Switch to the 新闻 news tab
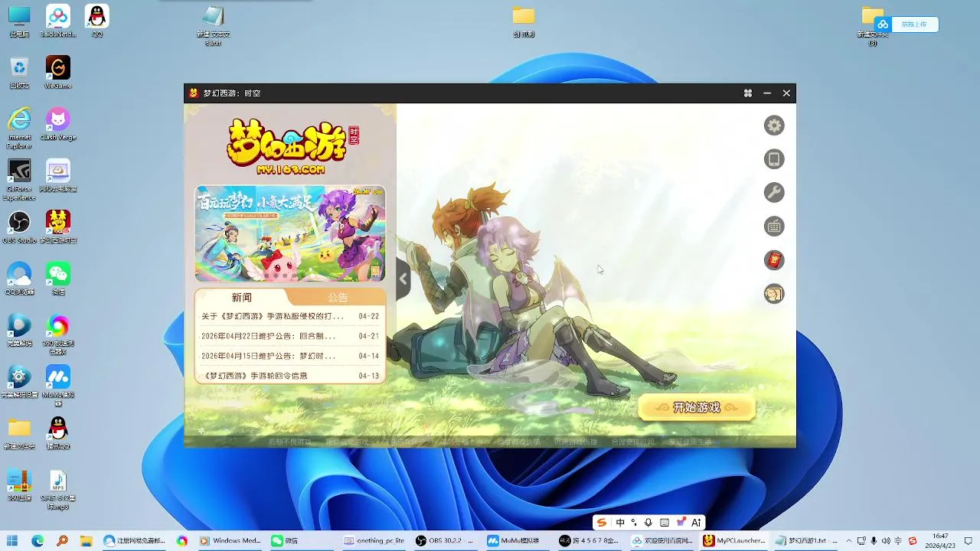The height and width of the screenshot is (551, 980). (242, 297)
